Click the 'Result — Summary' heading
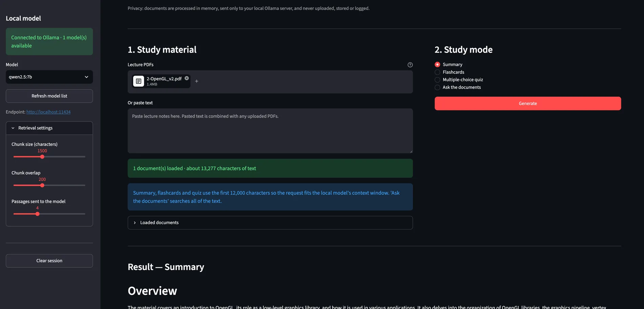644x309 pixels. pos(166,267)
